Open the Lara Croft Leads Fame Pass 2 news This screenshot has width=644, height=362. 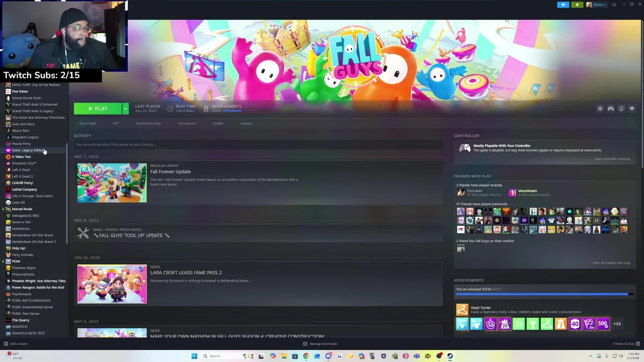pyautogui.click(x=186, y=273)
